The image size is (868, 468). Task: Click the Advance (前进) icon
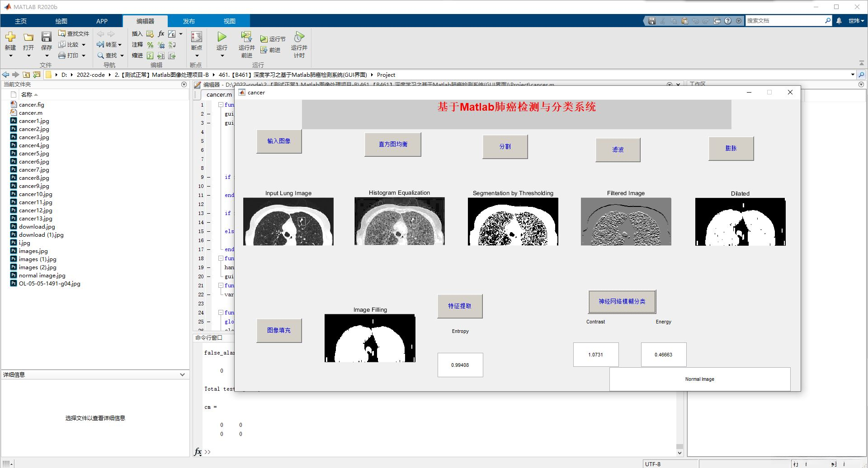[x=264, y=50]
